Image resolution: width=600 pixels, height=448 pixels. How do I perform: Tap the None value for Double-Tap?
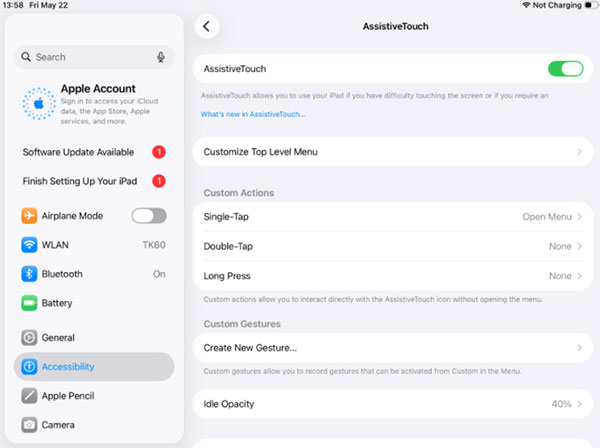[x=560, y=246]
